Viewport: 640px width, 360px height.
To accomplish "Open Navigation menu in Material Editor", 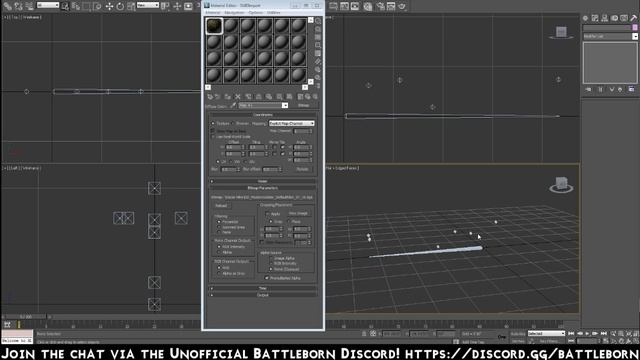I will [234, 13].
